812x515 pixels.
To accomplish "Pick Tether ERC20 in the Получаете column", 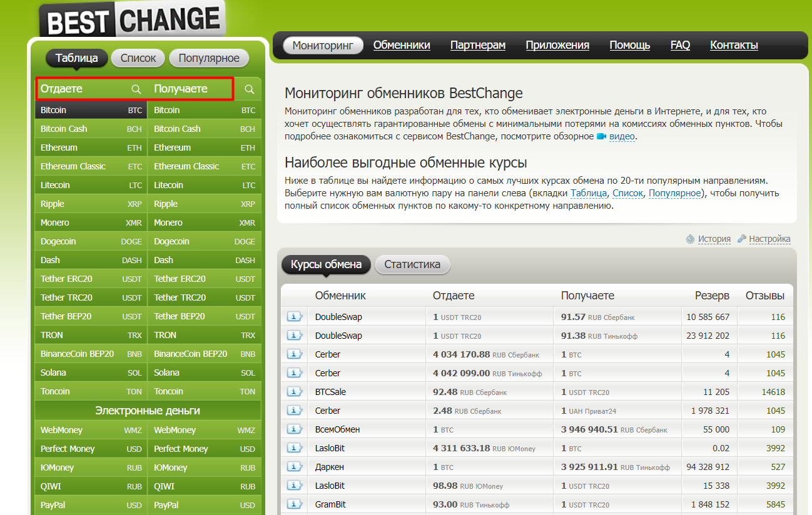I will pos(205,279).
